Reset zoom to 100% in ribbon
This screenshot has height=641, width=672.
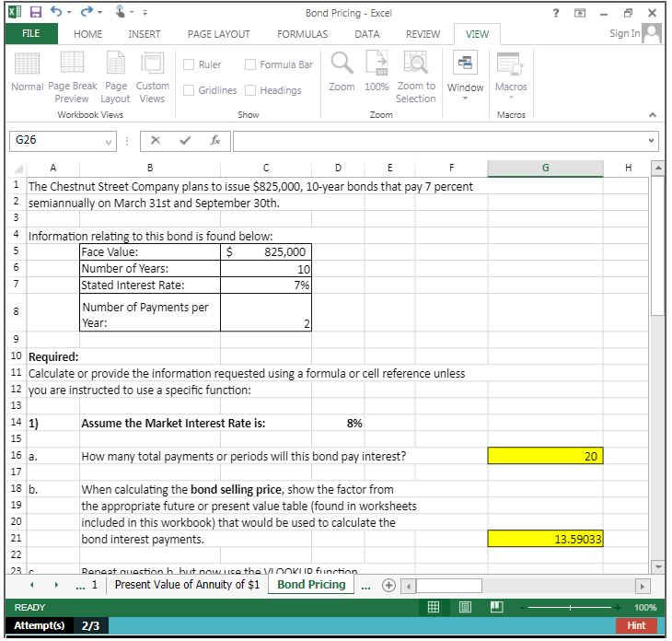click(x=377, y=71)
